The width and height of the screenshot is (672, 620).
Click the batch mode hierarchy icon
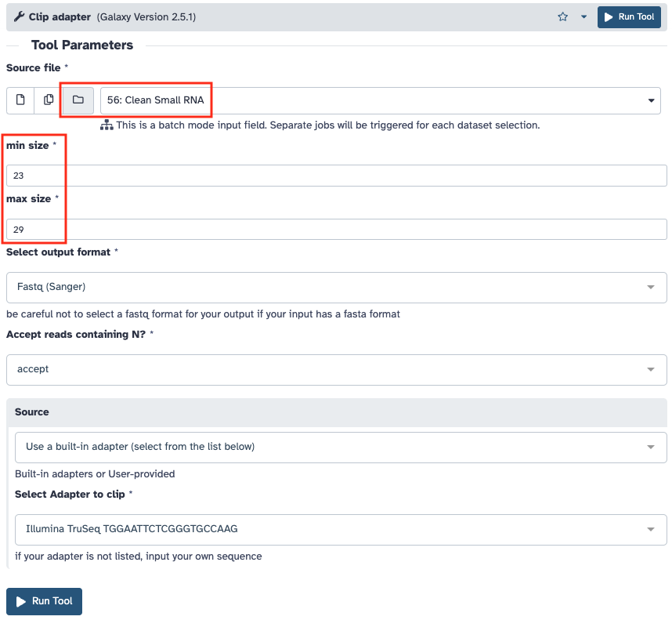[107, 125]
